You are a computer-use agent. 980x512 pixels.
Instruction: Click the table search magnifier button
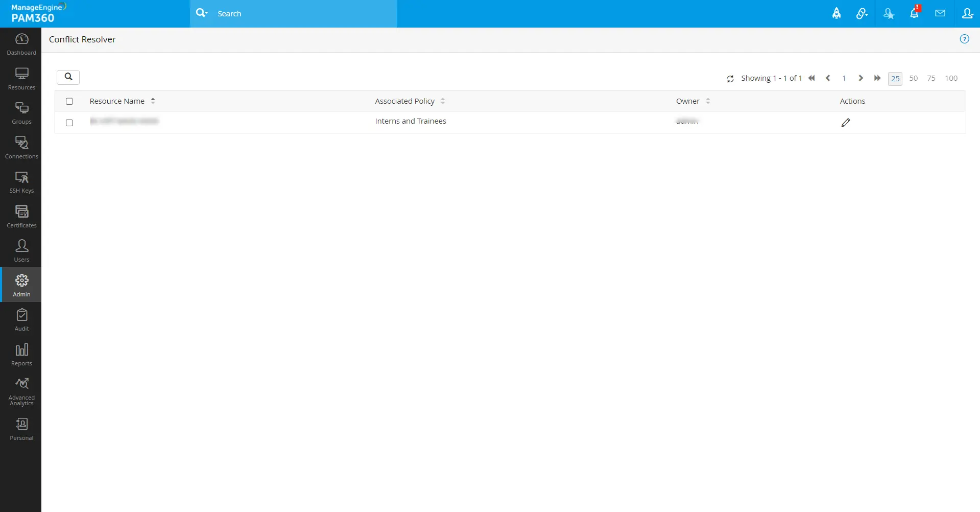click(68, 77)
